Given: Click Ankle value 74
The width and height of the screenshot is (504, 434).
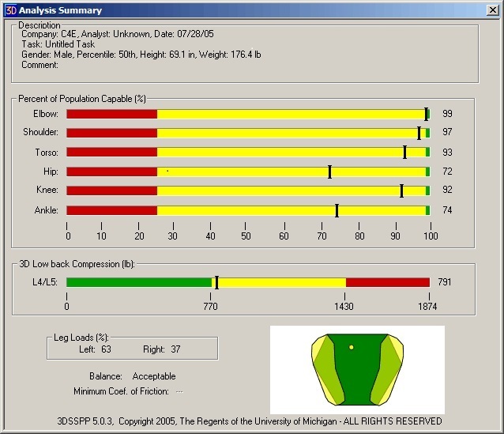Looking at the screenshot, I should tap(447, 210).
